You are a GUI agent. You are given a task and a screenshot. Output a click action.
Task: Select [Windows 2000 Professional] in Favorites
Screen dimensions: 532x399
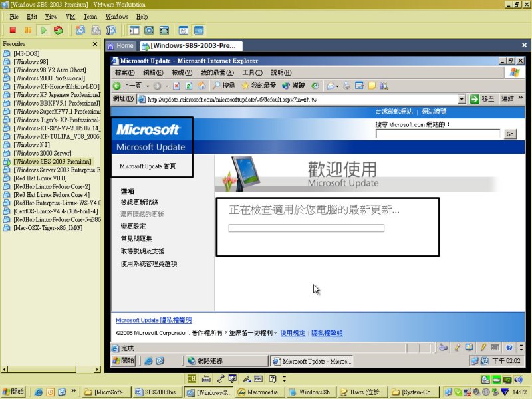point(49,78)
